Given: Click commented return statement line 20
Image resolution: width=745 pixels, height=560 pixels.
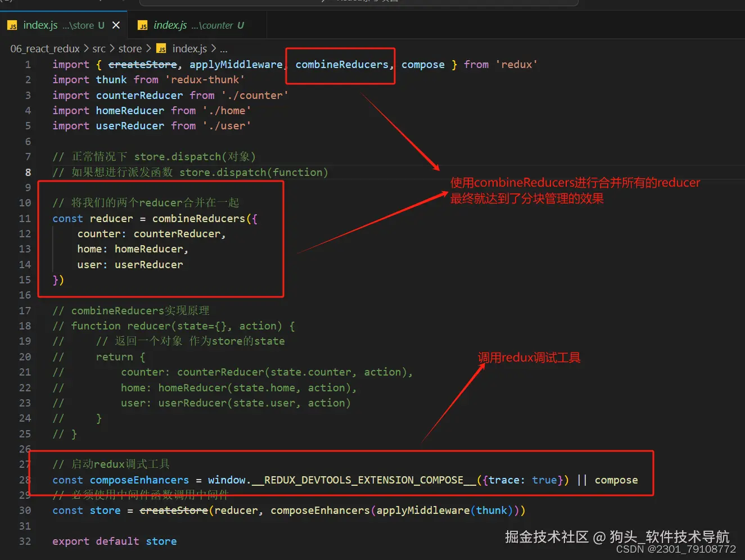Looking at the screenshot, I should (x=99, y=357).
